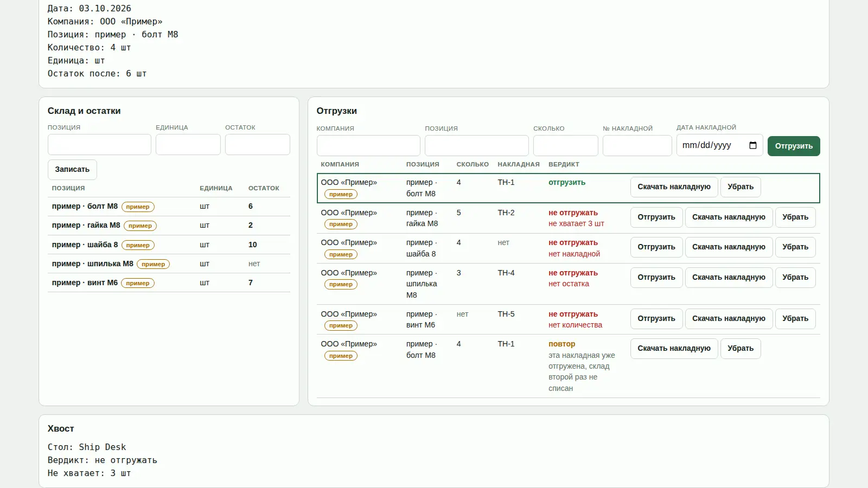Image resolution: width=868 pixels, height=488 pixels.
Task: Click пример tag beside шпилька М8 stock item
Action: pos(154,264)
